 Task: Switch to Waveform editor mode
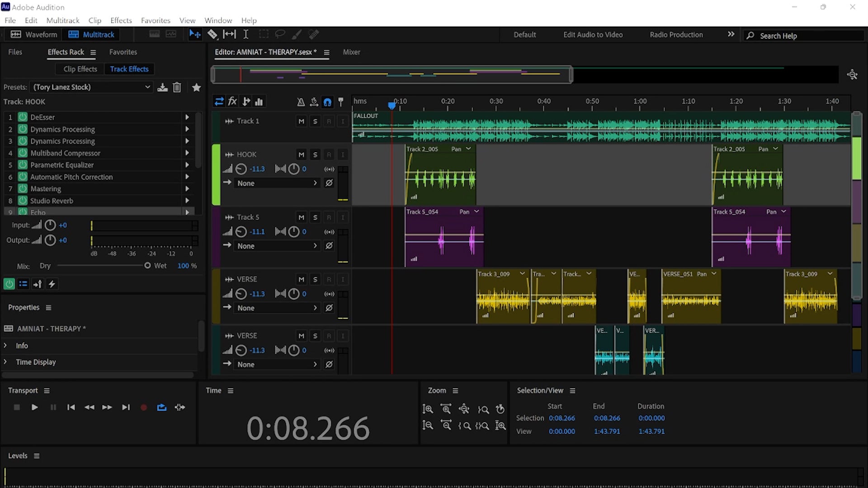pos(34,35)
